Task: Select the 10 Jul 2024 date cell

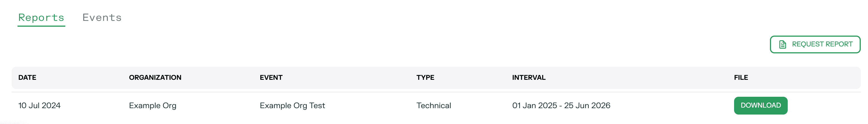Action: coord(39,105)
